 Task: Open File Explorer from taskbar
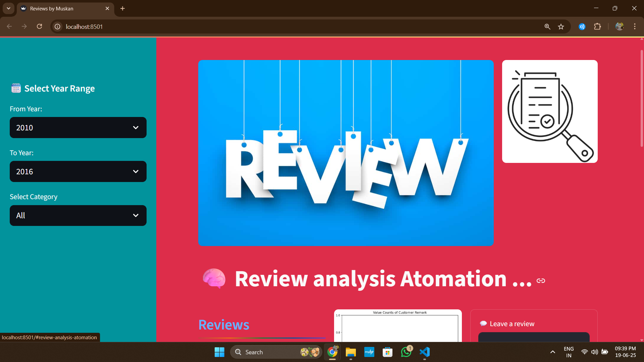[351, 352]
